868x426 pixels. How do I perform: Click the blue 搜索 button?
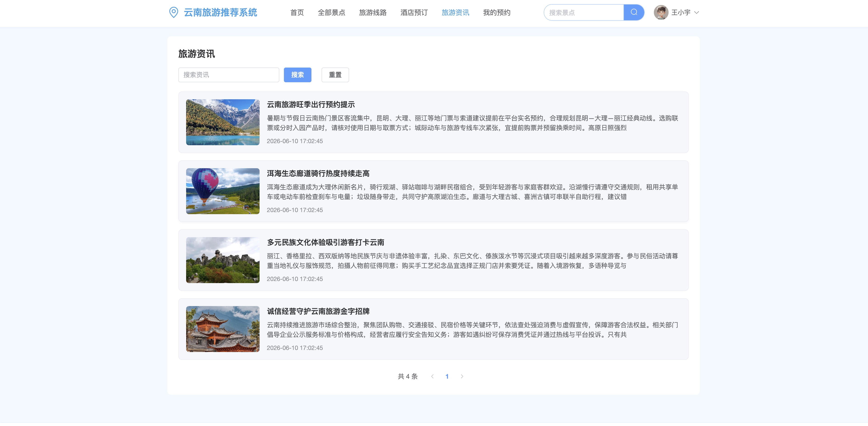[x=297, y=75]
